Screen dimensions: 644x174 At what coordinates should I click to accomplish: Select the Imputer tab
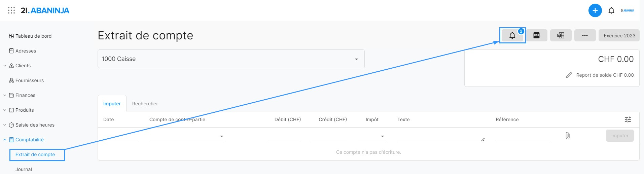click(112, 104)
